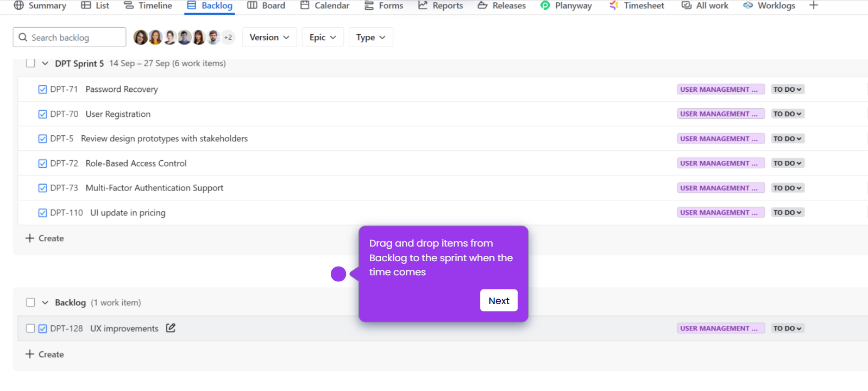The image size is (868, 391).
Task: Change the TO DO status of DPT-70
Action: point(788,114)
